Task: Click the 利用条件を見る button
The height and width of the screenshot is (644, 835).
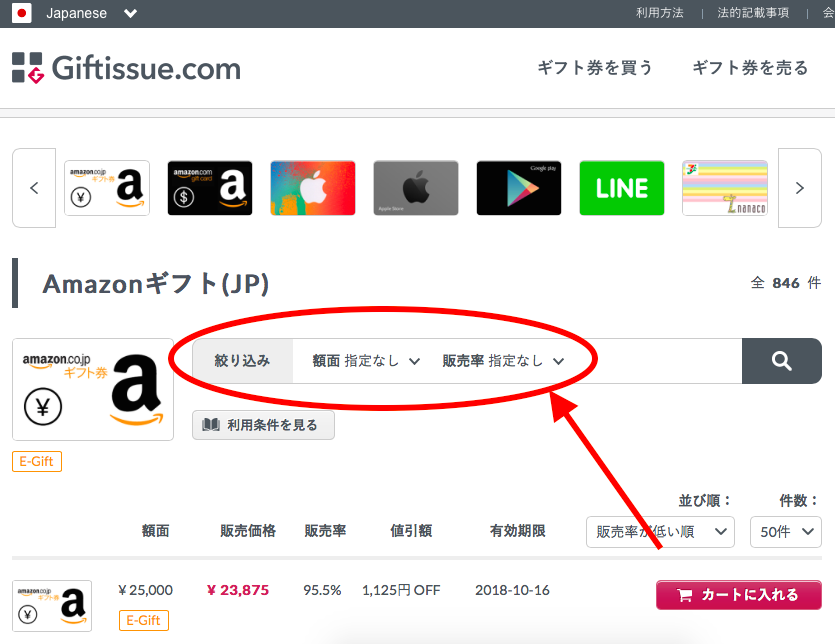Action: tap(263, 425)
